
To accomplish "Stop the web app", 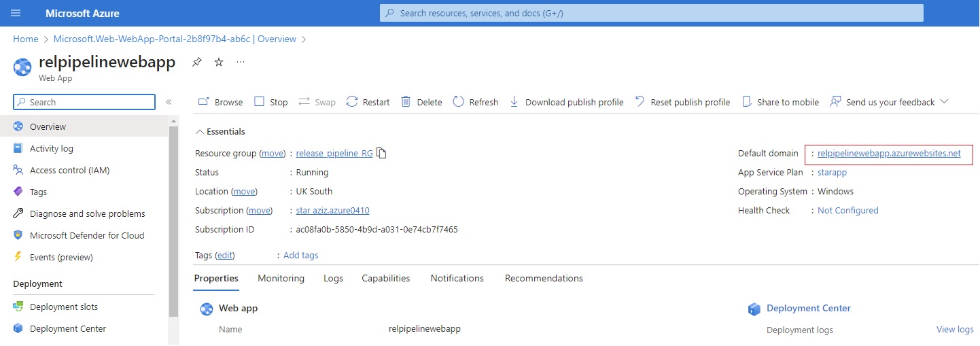I will pyautogui.click(x=271, y=102).
